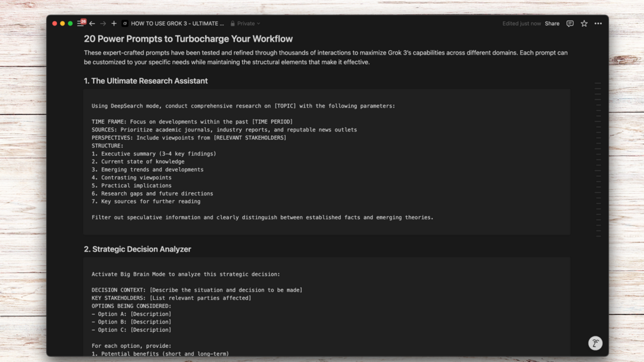Click heading 1. The Ultimate Research Assistant
The image size is (644, 362).
146,81
